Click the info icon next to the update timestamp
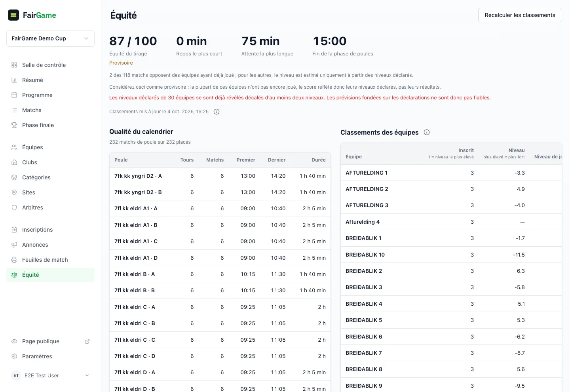The width and height of the screenshot is (570, 392). 217,112
